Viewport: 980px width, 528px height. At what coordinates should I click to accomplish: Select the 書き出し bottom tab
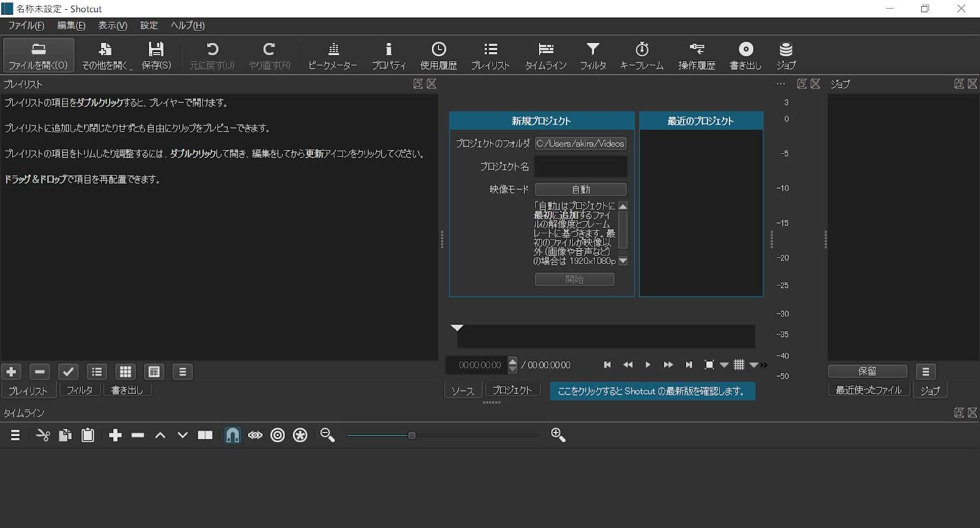127,390
